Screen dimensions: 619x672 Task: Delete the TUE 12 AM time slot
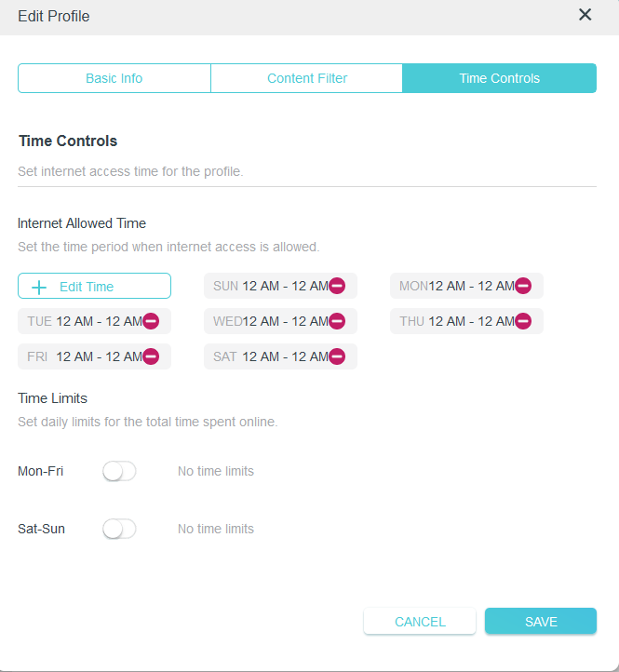point(151,321)
